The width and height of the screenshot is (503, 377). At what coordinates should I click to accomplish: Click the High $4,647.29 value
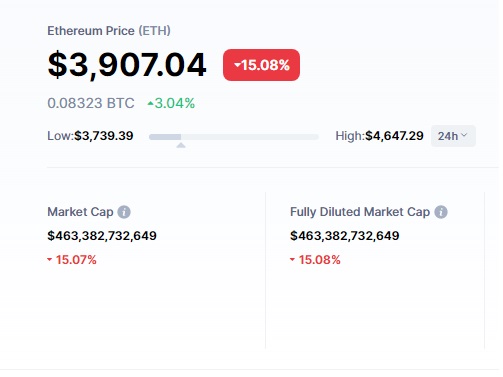[x=394, y=136]
